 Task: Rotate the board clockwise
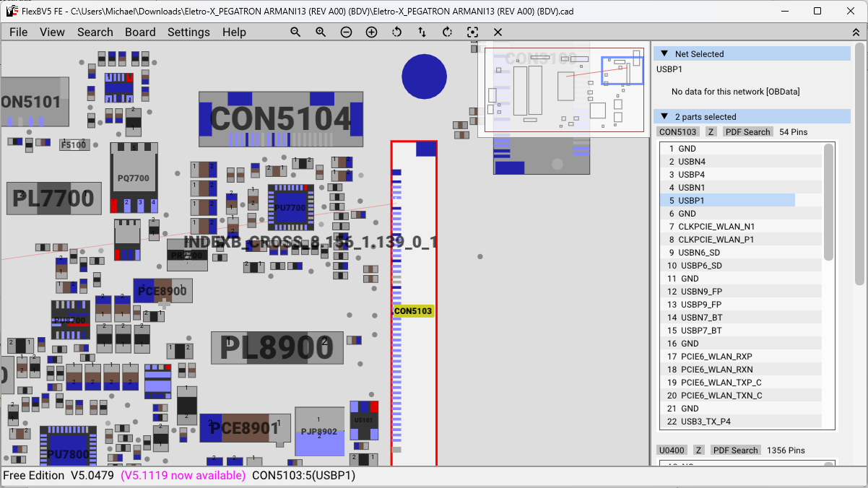[447, 32]
